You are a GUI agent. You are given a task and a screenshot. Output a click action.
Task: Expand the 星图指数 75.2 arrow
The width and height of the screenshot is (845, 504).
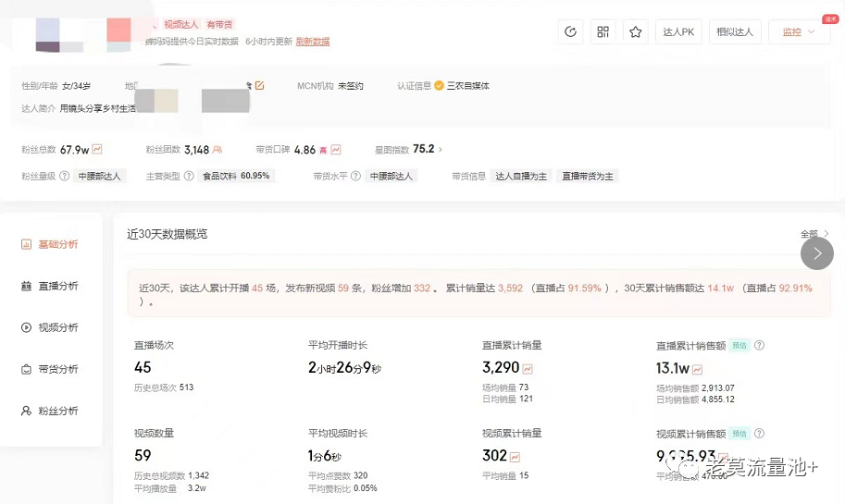tap(441, 149)
